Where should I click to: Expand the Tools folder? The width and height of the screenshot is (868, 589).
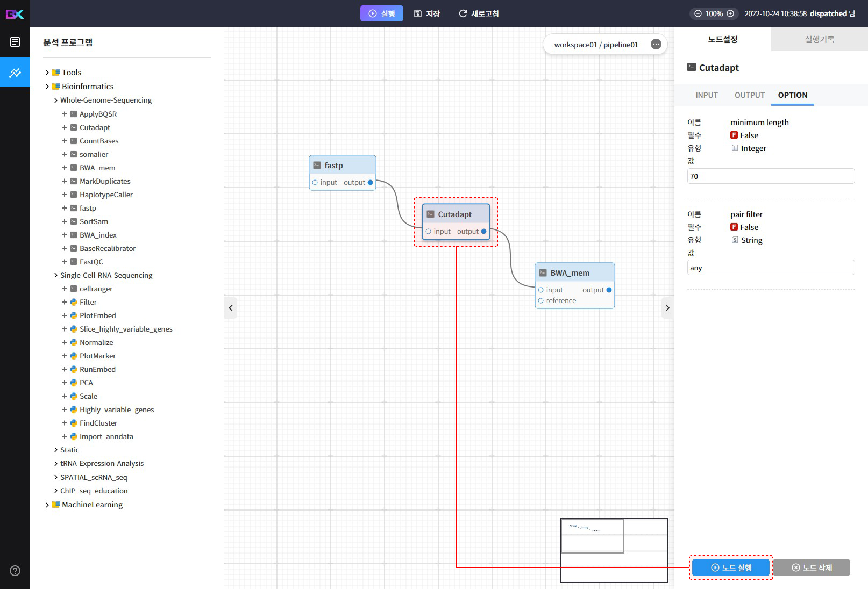47,73
